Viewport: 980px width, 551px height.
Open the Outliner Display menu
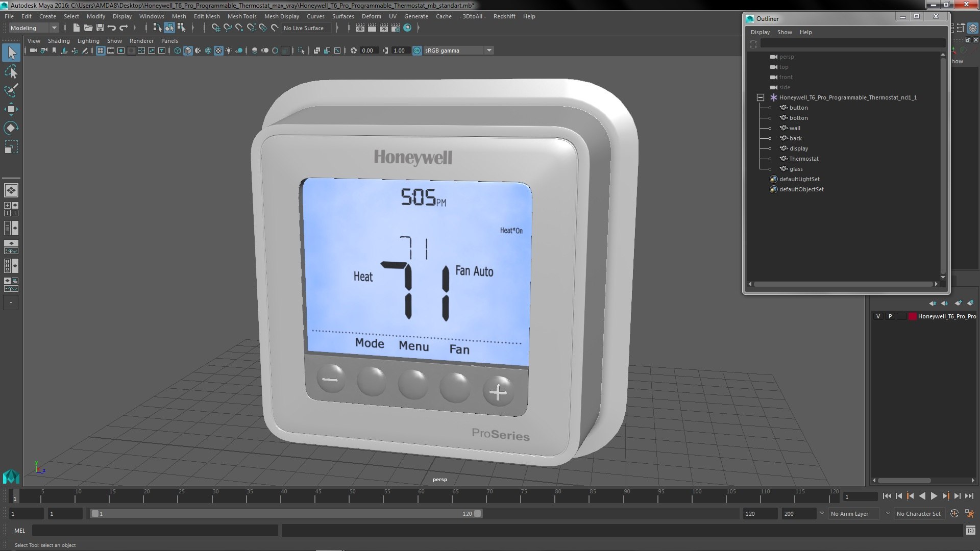point(760,32)
